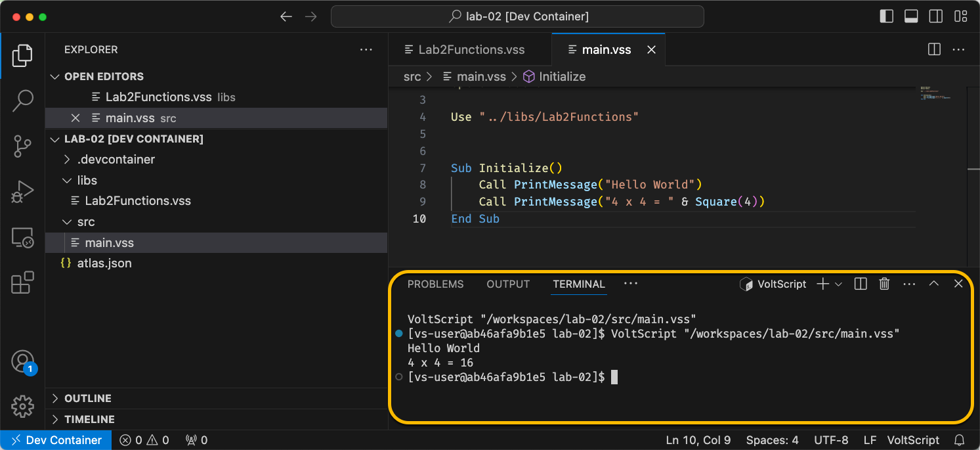Open Customize Layout icon
This screenshot has width=980, height=450.
(961, 16)
